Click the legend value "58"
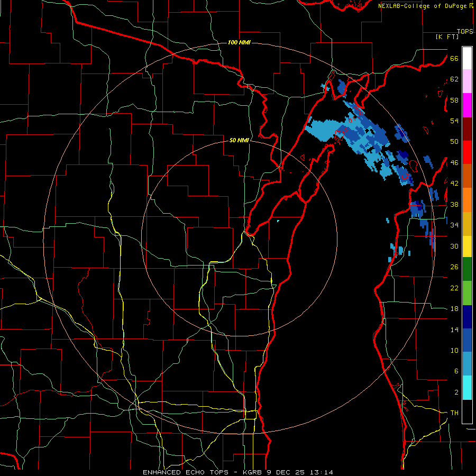 [x=454, y=100]
